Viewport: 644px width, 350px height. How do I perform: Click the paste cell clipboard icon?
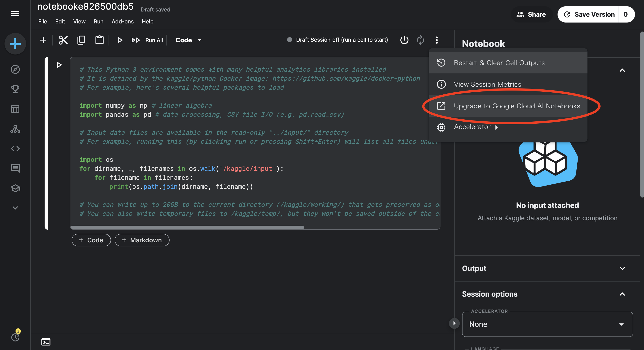(99, 40)
